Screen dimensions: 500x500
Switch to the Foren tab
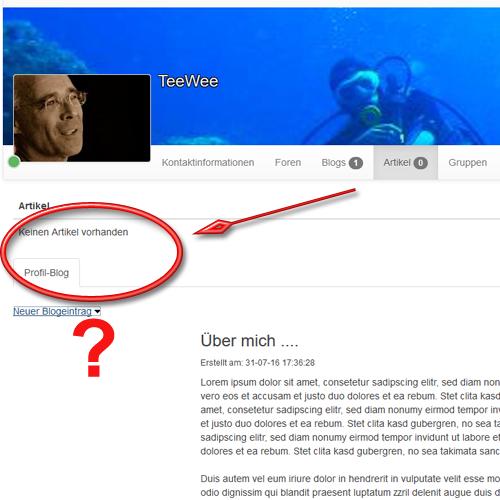pos(288,163)
